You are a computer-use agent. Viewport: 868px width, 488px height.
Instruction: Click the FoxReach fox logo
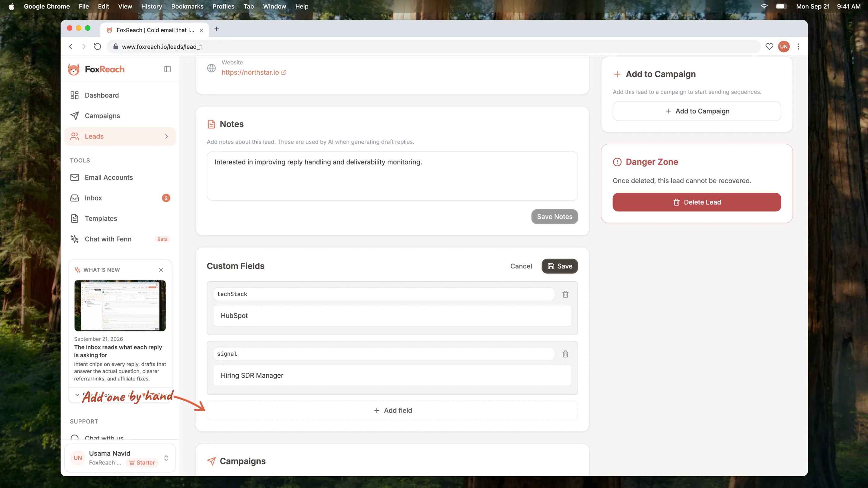[74, 69]
